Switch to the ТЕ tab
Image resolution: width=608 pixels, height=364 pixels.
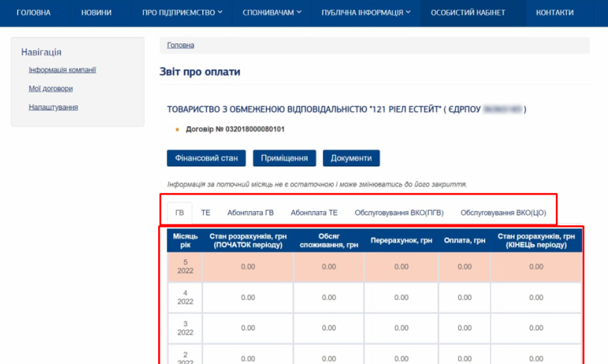click(x=205, y=213)
